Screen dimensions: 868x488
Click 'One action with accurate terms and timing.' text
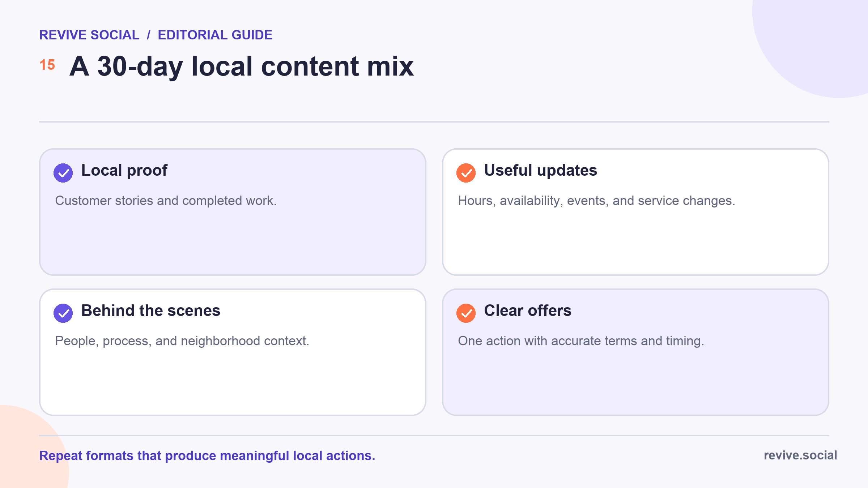(x=581, y=341)
